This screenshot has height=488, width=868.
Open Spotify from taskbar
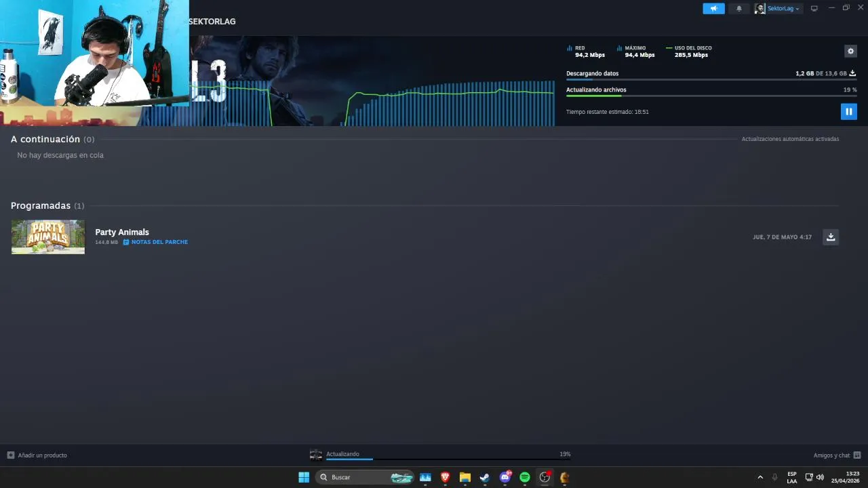525,477
